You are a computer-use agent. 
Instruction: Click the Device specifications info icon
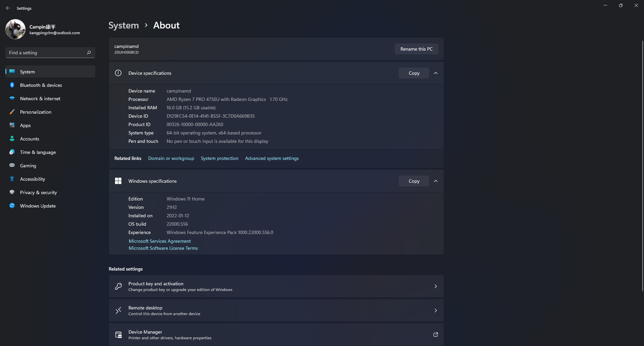[x=118, y=73]
